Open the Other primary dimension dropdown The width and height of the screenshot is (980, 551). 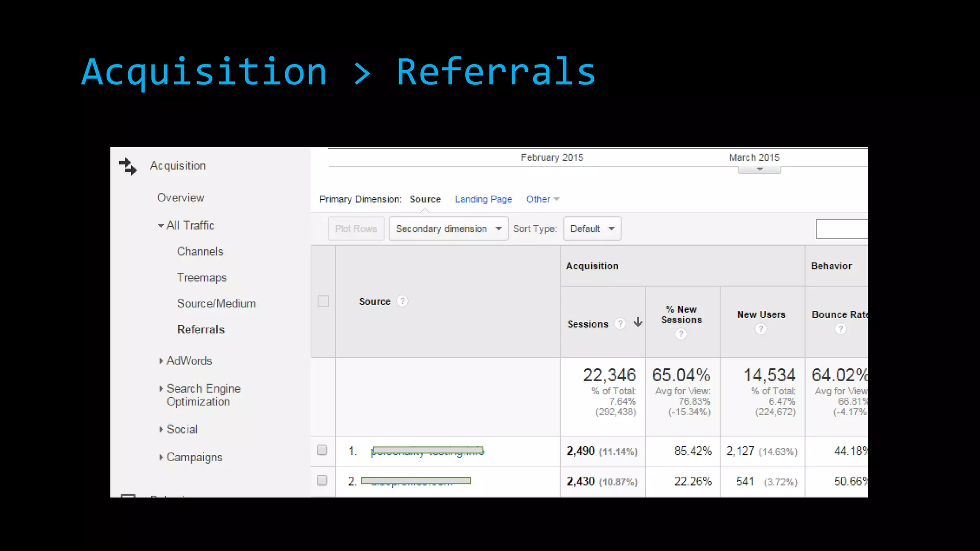click(x=543, y=199)
